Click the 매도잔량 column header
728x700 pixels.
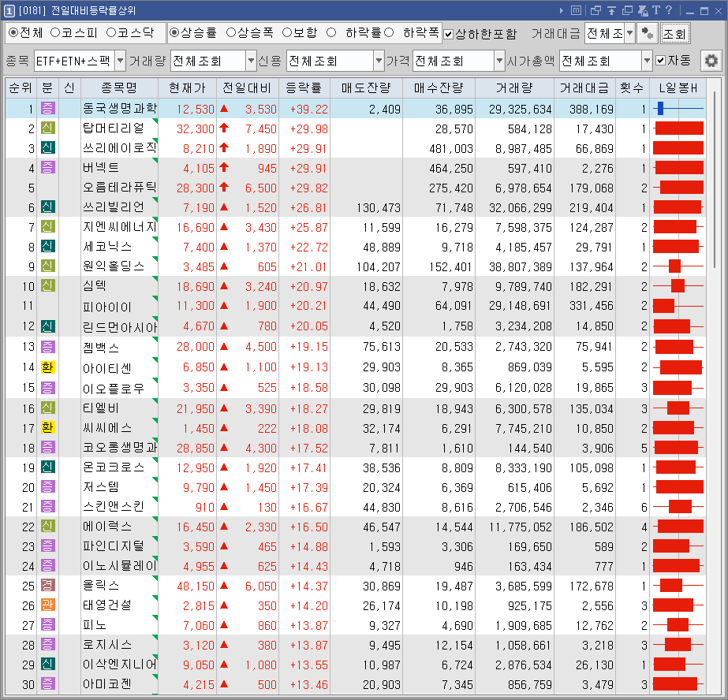(x=366, y=87)
